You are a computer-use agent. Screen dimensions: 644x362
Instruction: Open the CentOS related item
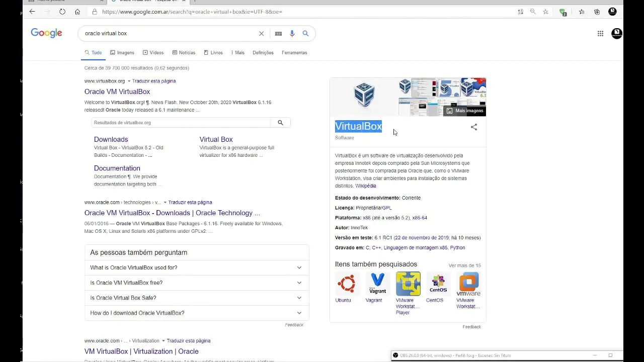[x=438, y=288]
